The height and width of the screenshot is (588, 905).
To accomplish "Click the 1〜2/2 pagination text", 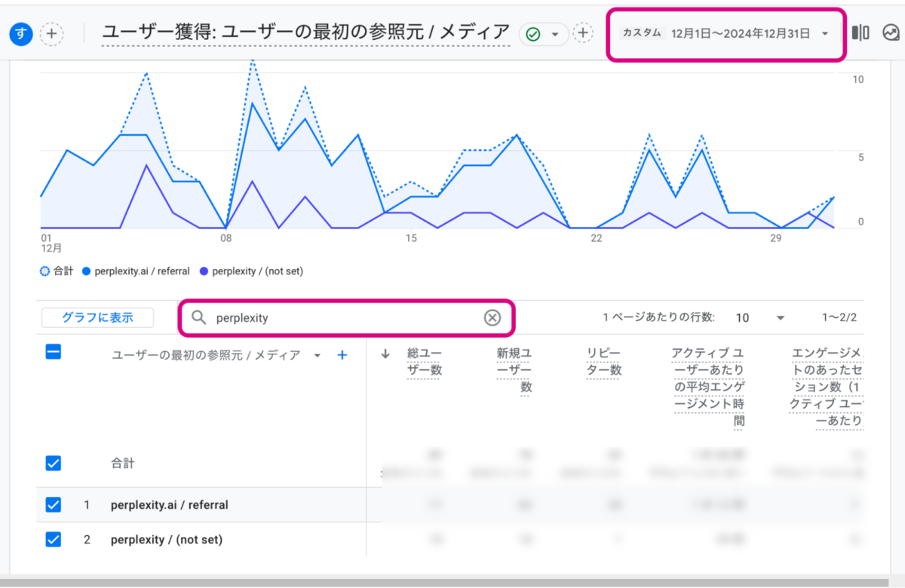I will [839, 318].
